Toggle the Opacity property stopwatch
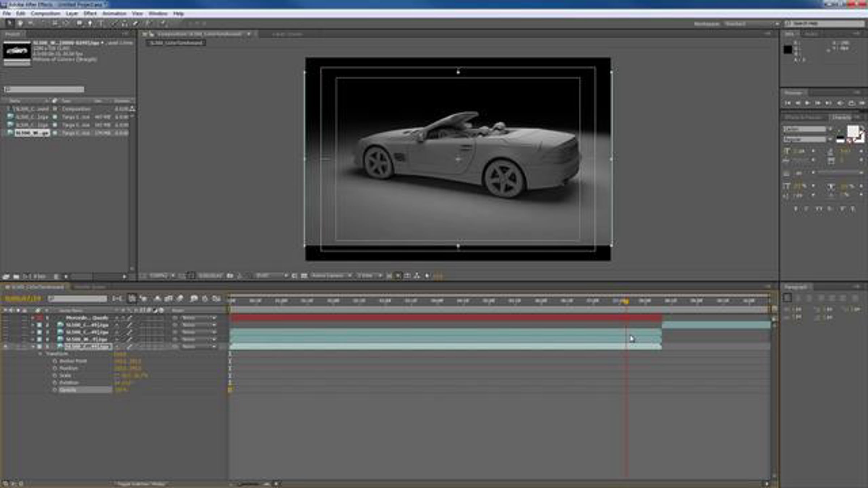Screen dimensions: 868x488 55,390
